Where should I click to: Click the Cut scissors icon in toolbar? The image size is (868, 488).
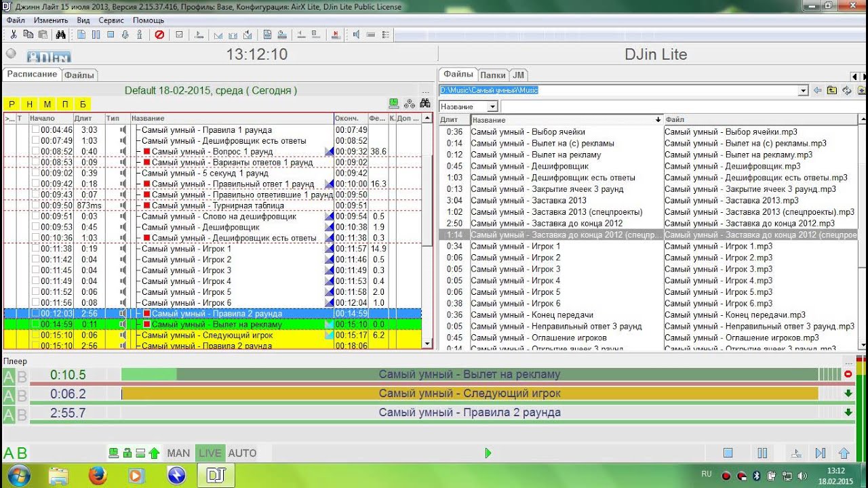pos(13,35)
